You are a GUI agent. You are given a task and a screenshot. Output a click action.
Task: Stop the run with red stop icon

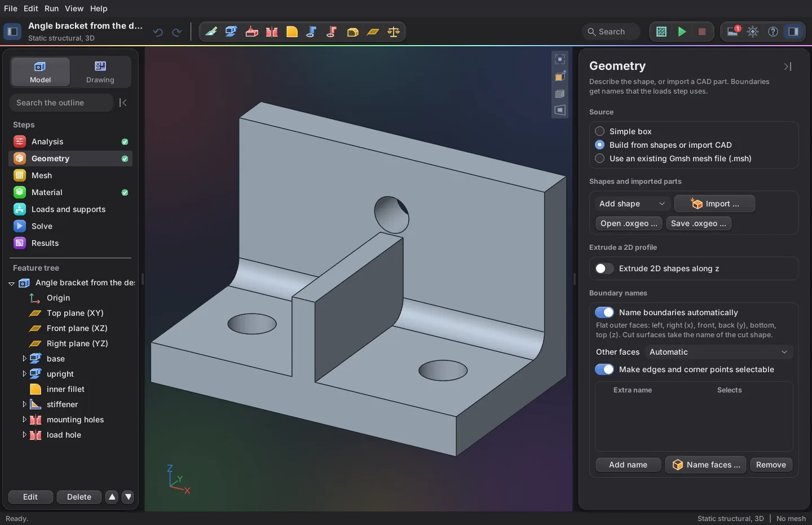[702, 32]
